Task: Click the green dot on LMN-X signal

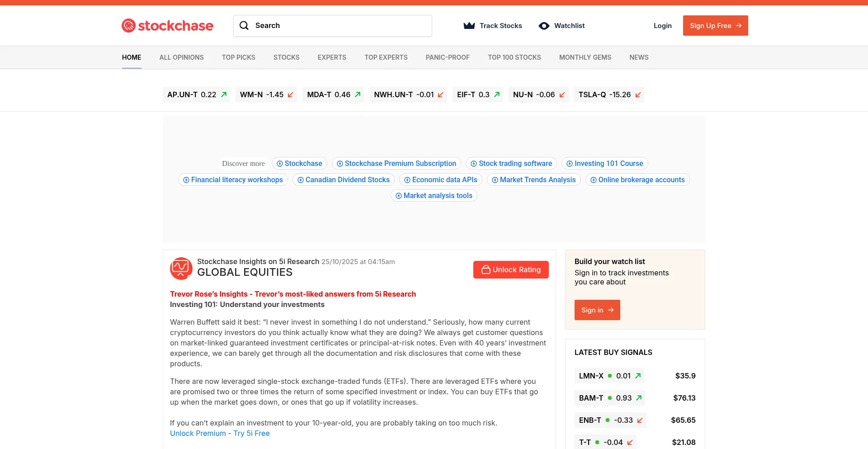Action: tap(610, 376)
